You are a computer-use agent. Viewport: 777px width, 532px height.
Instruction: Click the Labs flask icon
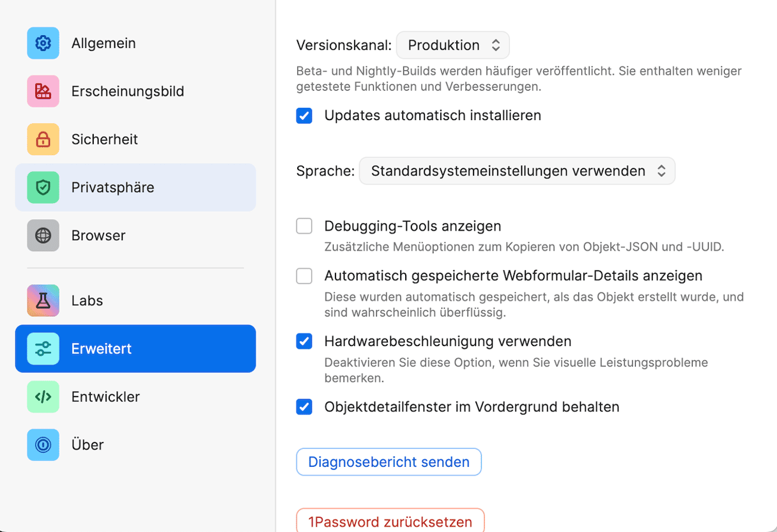pos(43,300)
